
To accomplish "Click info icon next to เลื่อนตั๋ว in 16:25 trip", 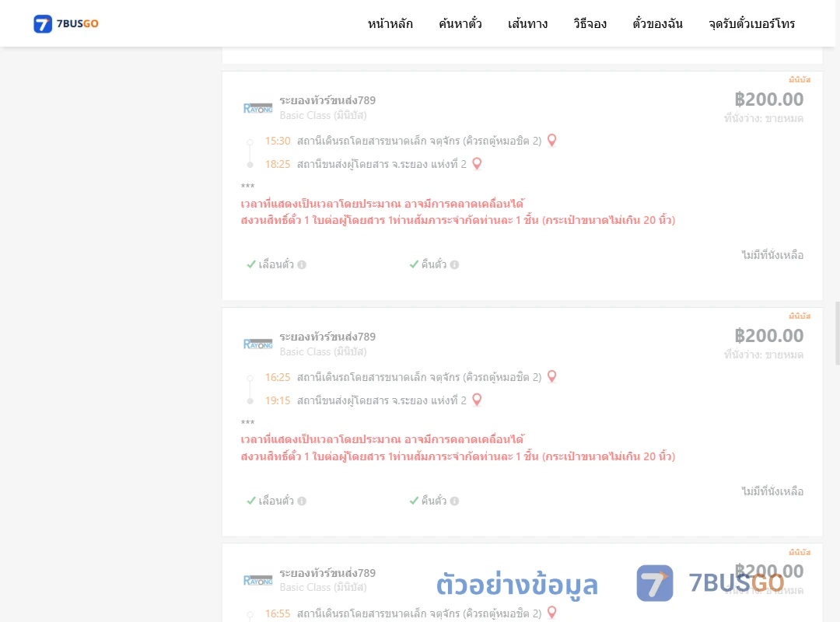I will pyautogui.click(x=302, y=501).
